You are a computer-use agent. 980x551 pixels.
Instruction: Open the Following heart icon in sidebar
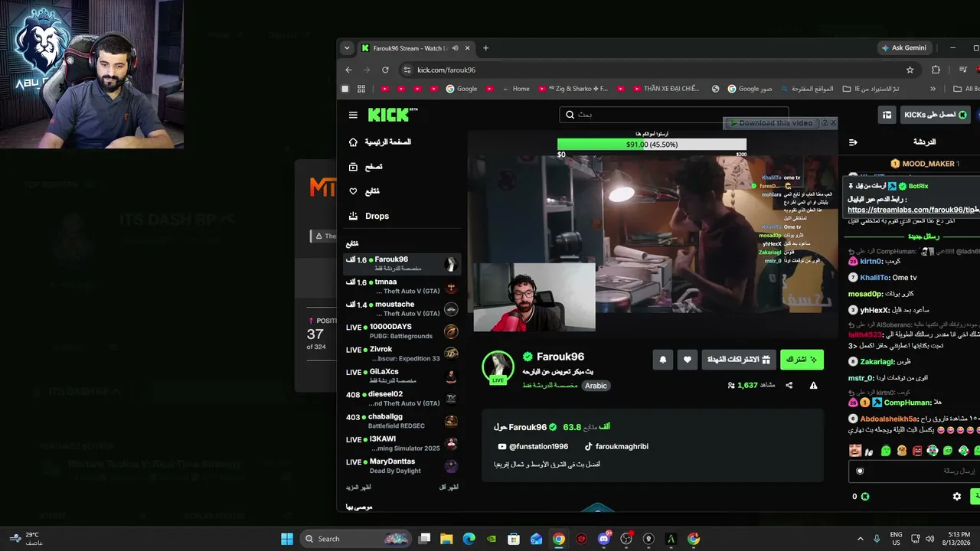coord(353,191)
